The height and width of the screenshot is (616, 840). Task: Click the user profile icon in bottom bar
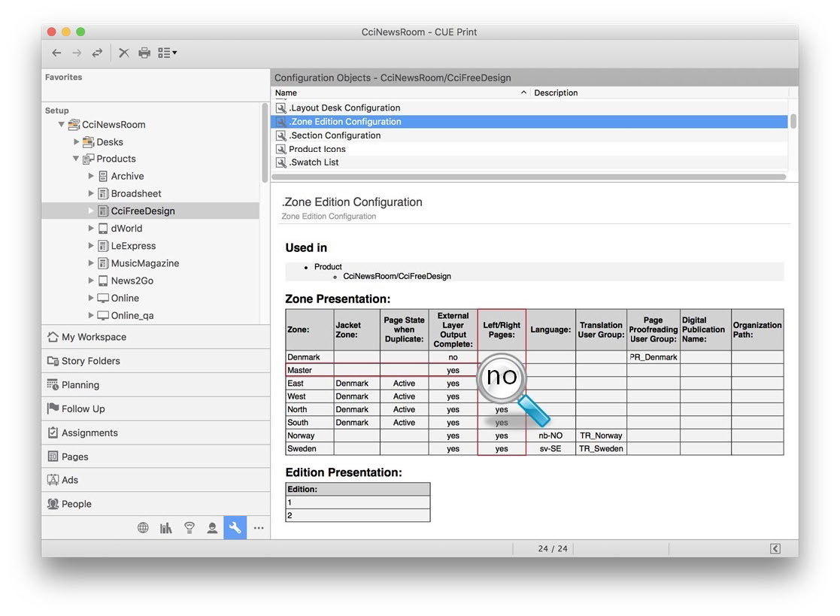pos(212,528)
